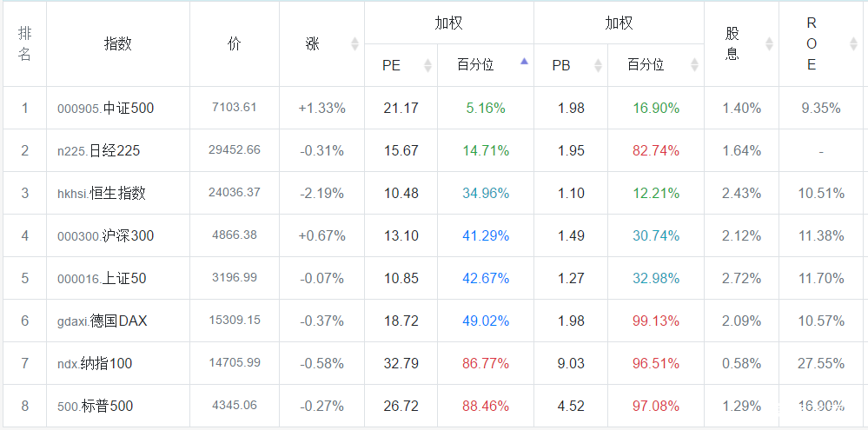Screen dimensions: 868x430
Task: Sort by PB 百分位 column arrows
Action: (x=694, y=65)
